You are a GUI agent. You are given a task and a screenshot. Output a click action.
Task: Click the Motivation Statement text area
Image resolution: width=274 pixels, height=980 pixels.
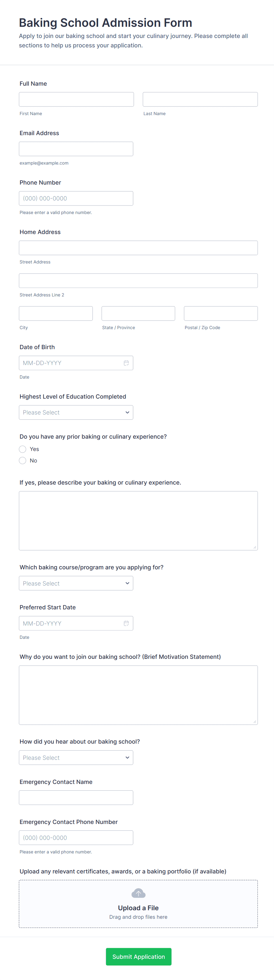click(x=138, y=695)
